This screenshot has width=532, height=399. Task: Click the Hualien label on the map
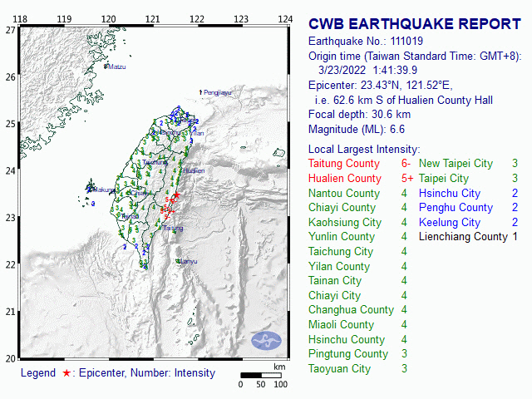192,170
